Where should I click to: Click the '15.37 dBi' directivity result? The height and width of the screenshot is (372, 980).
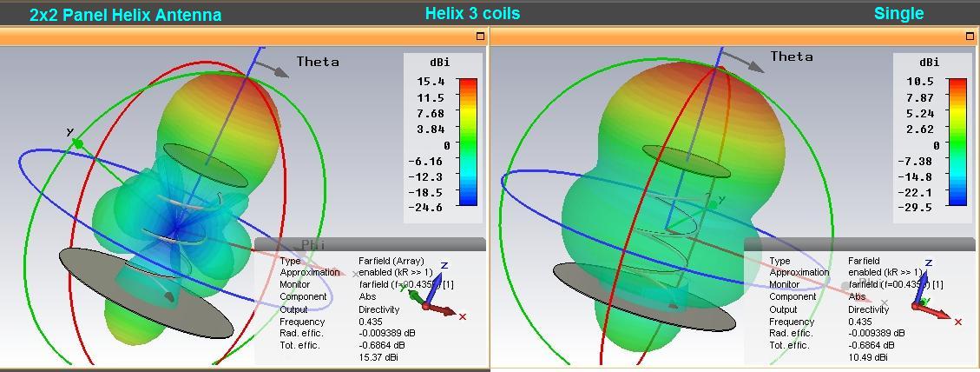point(378,357)
